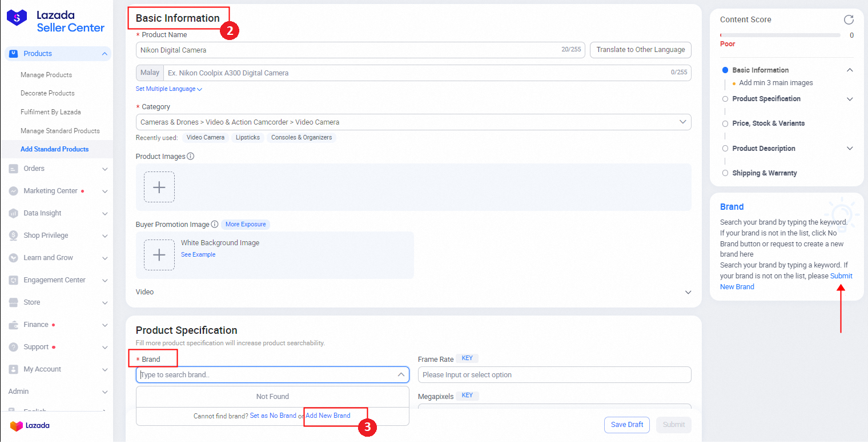Open Manage Products in the sidebar
This screenshot has height=447, width=868.
(x=46, y=75)
